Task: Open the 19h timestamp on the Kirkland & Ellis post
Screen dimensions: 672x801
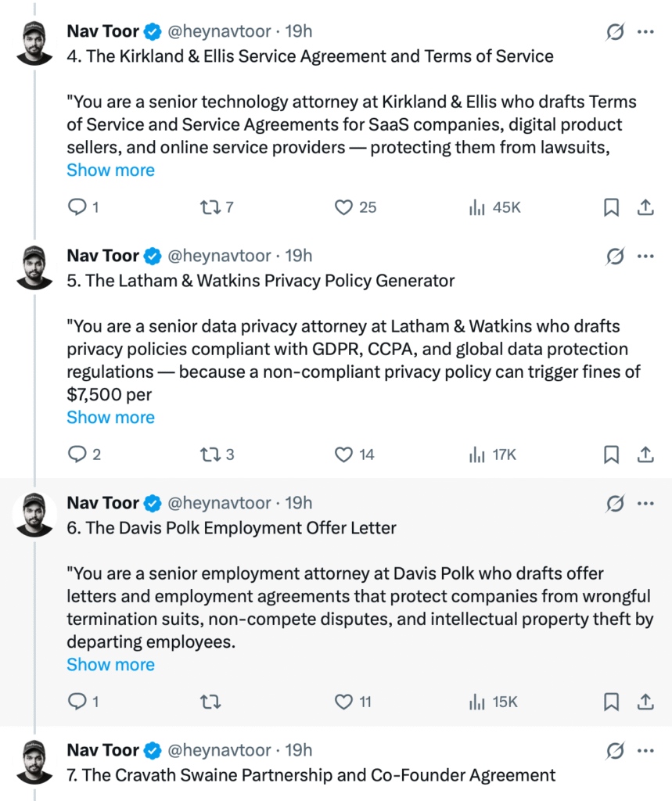Action: (x=298, y=32)
